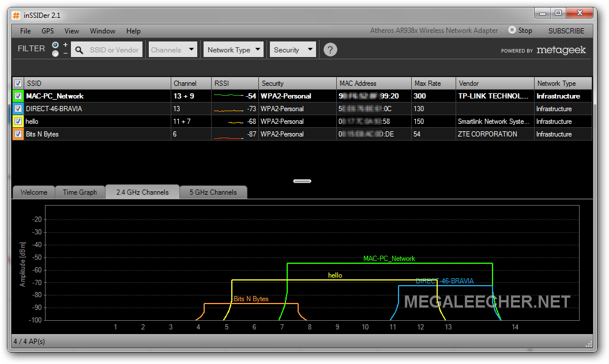
Task: Switch to the Welcome tab
Action: (x=34, y=192)
